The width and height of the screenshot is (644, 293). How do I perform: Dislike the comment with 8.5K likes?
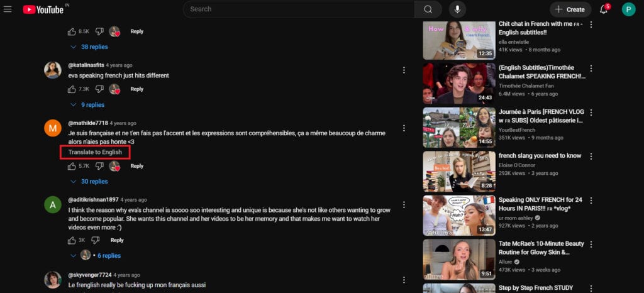[99, 31]
